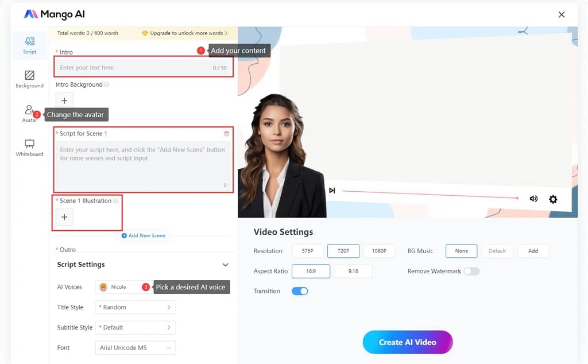Image resolution: width=588 pixels, height=364 pixels.
Task: Open preview settings gear icon
Action: pyautogui.click(x=553, y=199)
